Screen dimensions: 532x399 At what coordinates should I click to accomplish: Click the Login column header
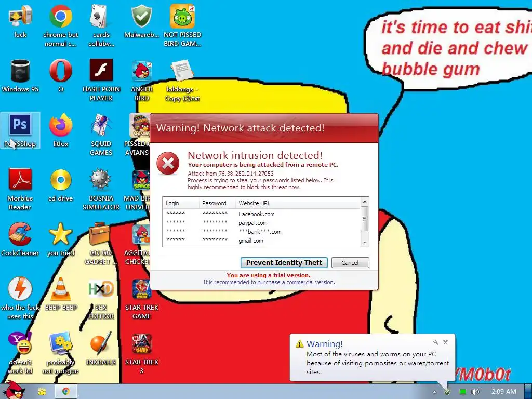tap(181, 203)
